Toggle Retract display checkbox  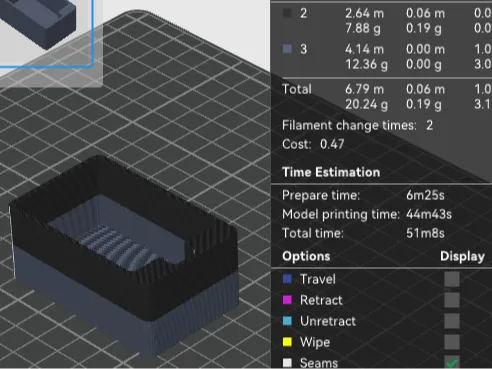coord(452,300)
